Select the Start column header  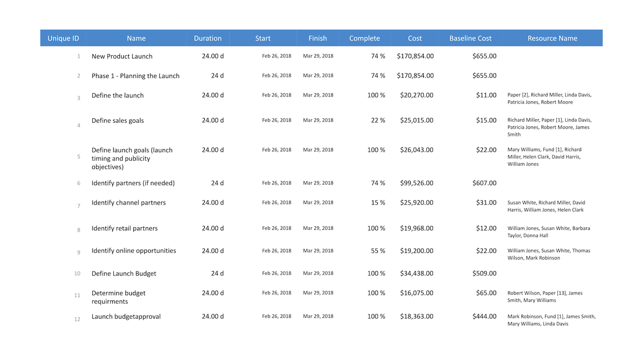point(263,38)
